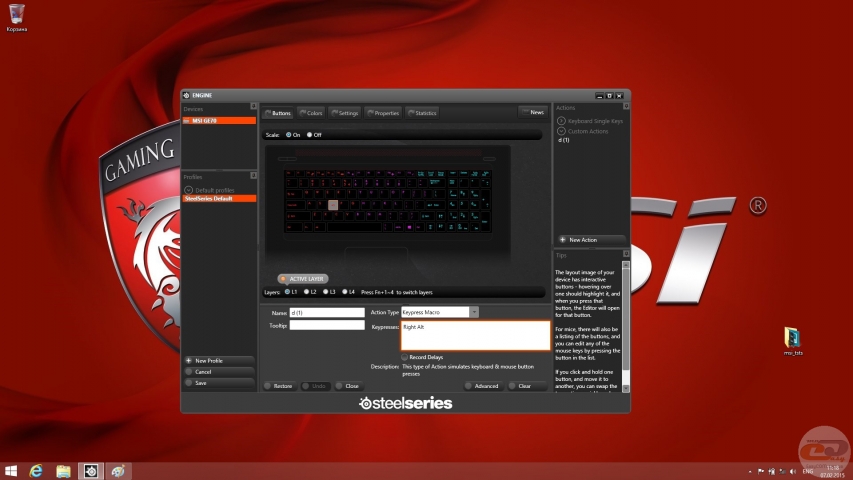Click the SteelSeries logo in the ENGINE title bar
853x480 pixels.
tap(186, 95)
